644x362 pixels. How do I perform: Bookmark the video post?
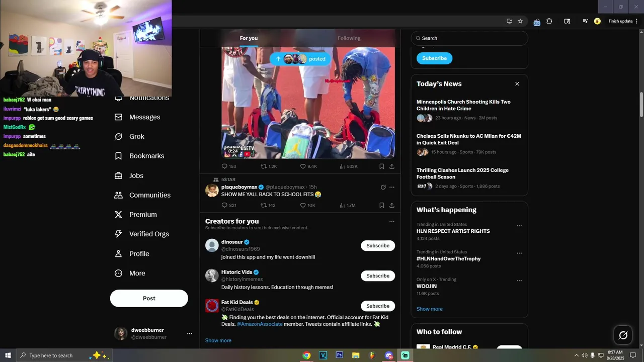point(382,166)
